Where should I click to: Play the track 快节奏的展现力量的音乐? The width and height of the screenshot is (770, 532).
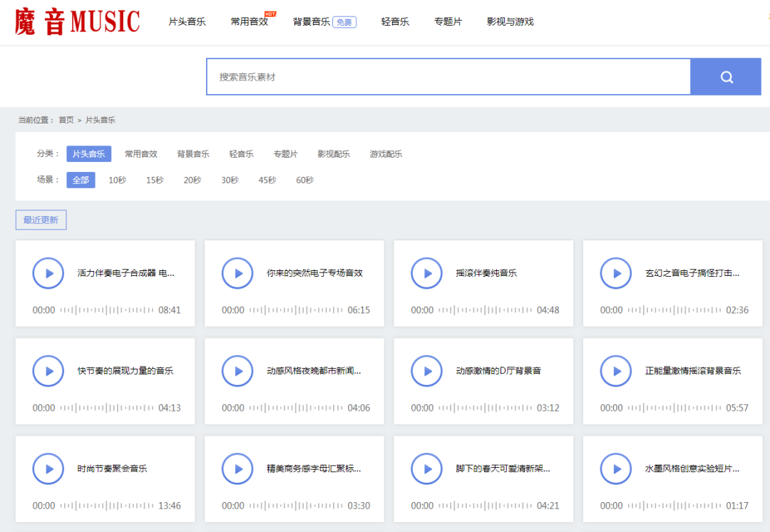coord(48,371)
